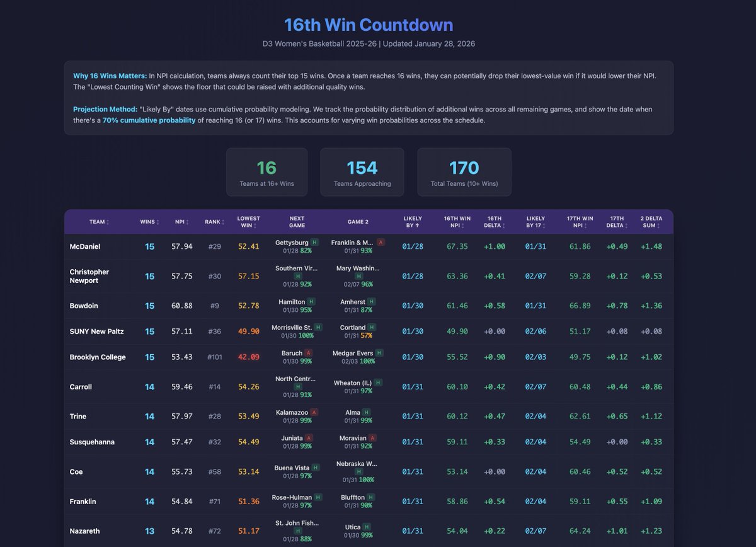Click the home badge next to Bluffton
Screen dimensions: 756x547
tap(372, 497)
